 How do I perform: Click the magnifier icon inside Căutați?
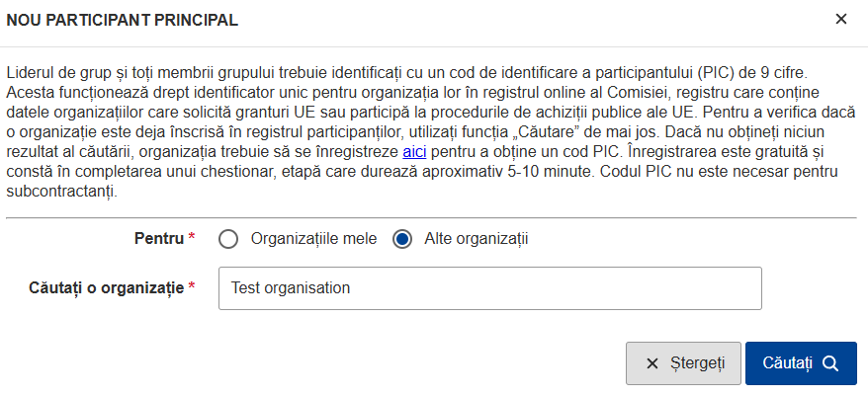829,363
